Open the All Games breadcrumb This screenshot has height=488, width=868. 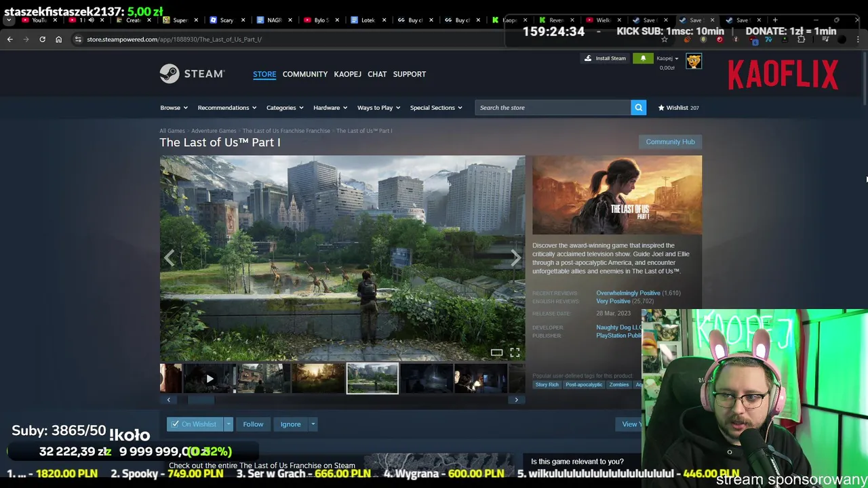pos(172,131)
